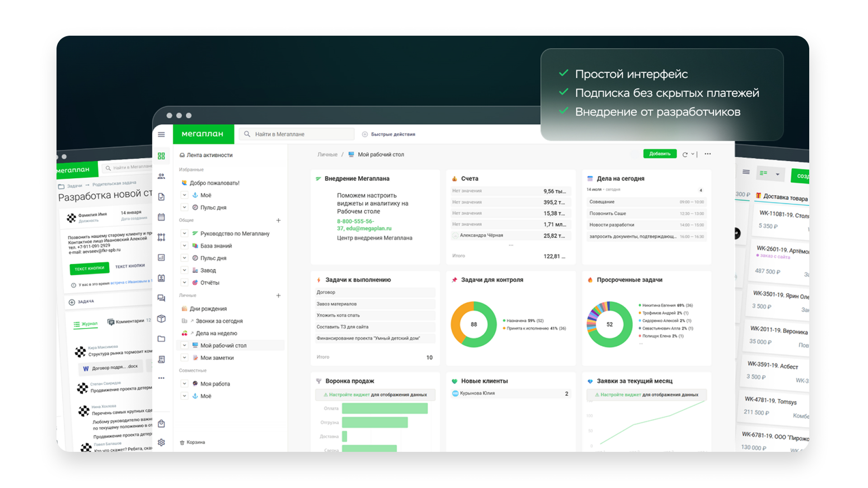Open Лента активности in the sidebar
Viewport: 868px width, 488px height.
point(209,155)
